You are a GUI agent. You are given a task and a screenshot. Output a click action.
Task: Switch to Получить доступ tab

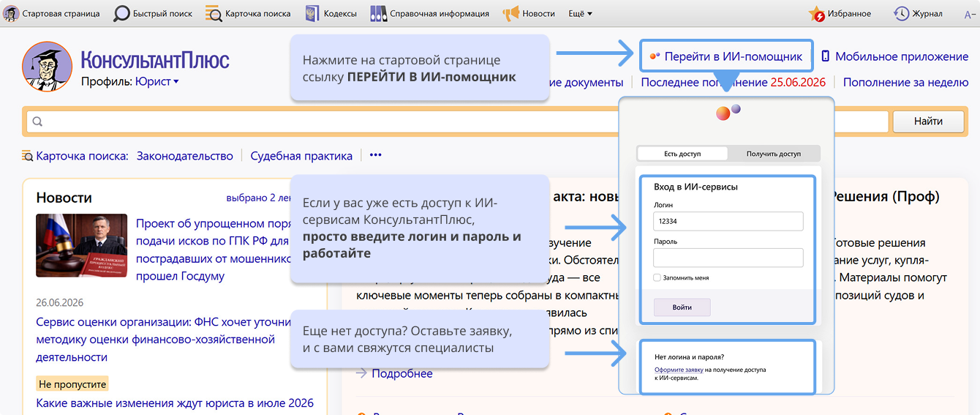click(774, 154)
